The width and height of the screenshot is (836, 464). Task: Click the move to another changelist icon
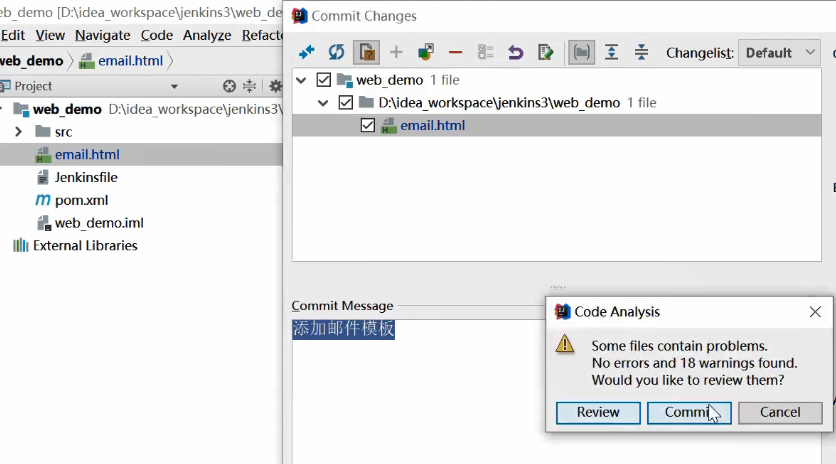(x=426, y=52)
